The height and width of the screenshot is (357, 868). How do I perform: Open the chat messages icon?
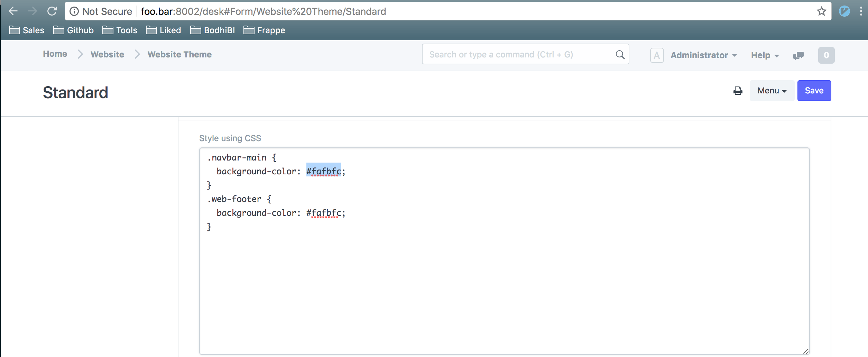pyautogui.click(x=798, y=55)
